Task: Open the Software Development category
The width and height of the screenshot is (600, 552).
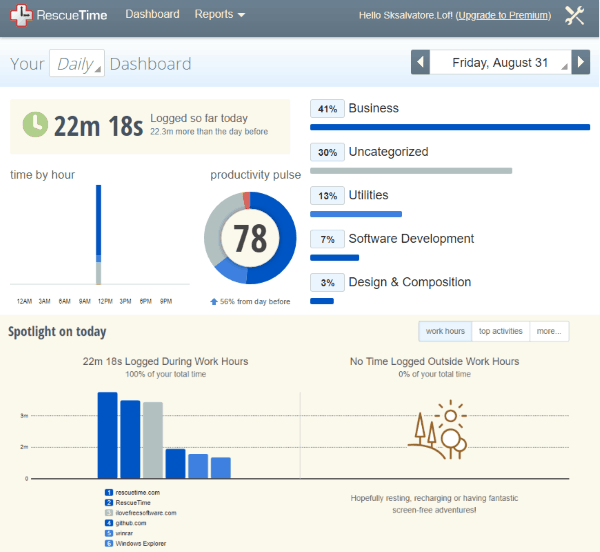Action: pos(411,239)
